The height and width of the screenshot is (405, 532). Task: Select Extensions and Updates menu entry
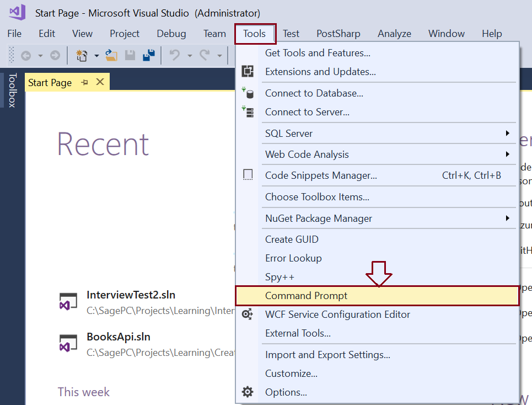click(x=377, y=71)
